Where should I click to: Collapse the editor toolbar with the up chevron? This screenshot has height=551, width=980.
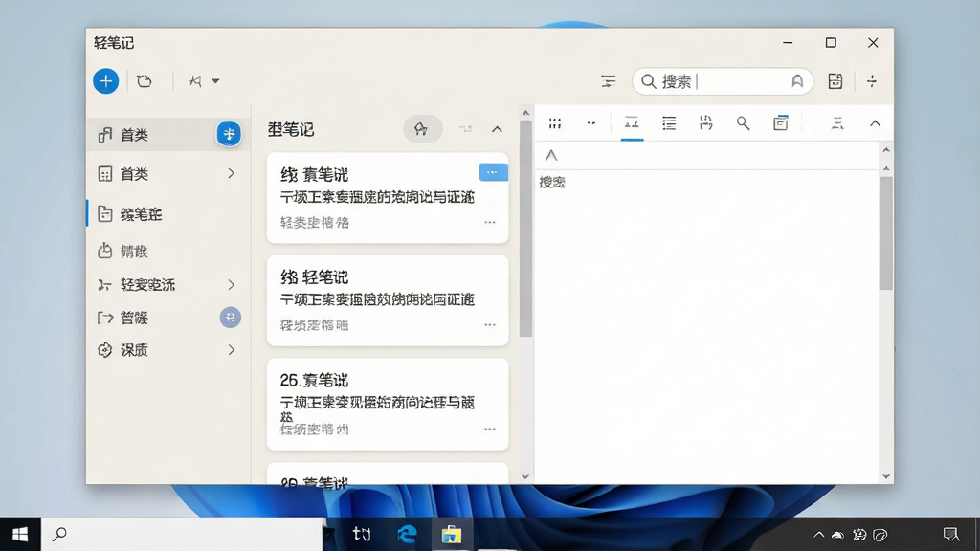point(875,123)
